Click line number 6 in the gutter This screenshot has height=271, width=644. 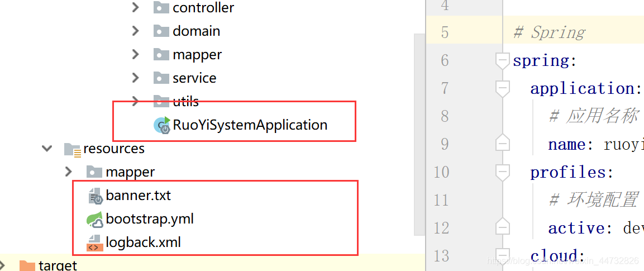coord(445,61)
